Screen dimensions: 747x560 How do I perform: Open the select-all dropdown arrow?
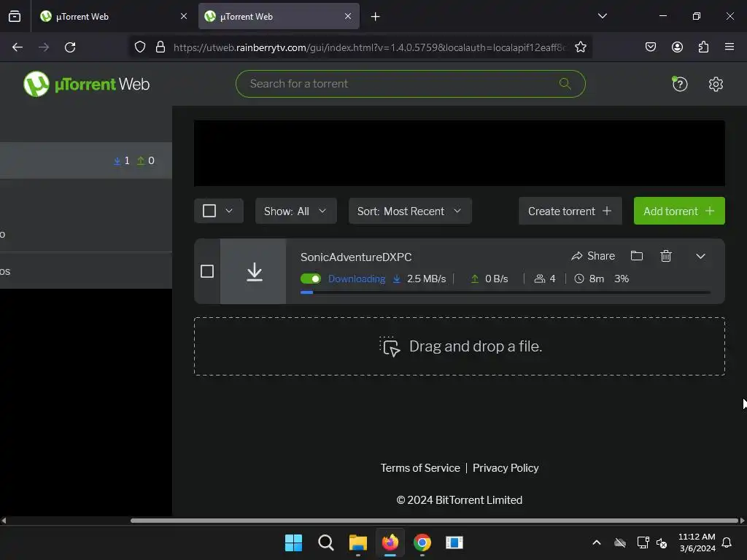tap(229, 211)
